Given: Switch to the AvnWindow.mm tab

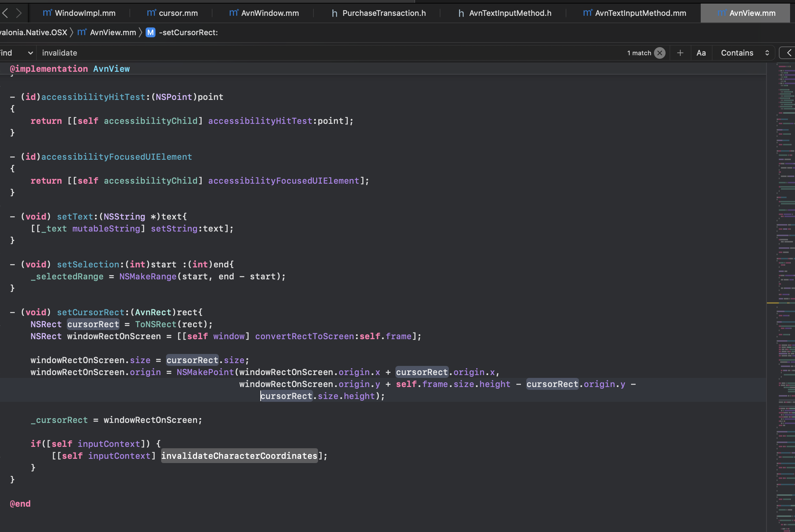Looking at the screenshot, I should tap(270, 13).
